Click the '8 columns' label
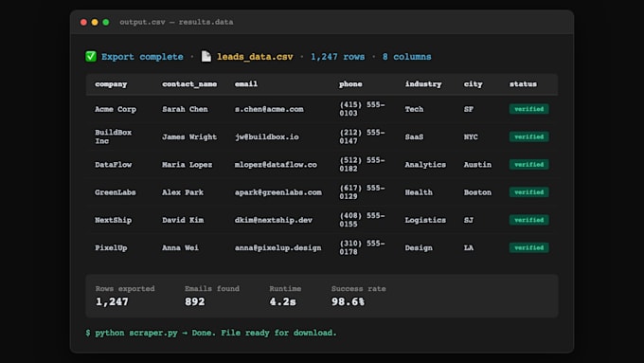 [407, 57]
